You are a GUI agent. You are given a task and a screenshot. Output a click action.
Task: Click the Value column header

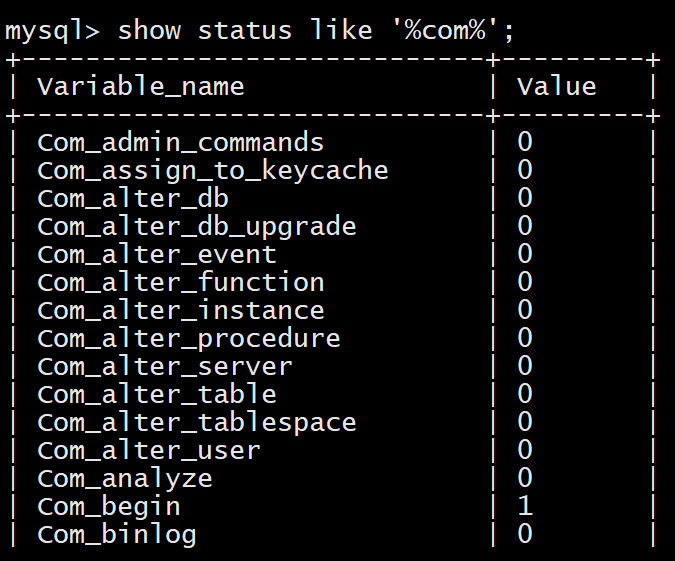coord(556,86)
